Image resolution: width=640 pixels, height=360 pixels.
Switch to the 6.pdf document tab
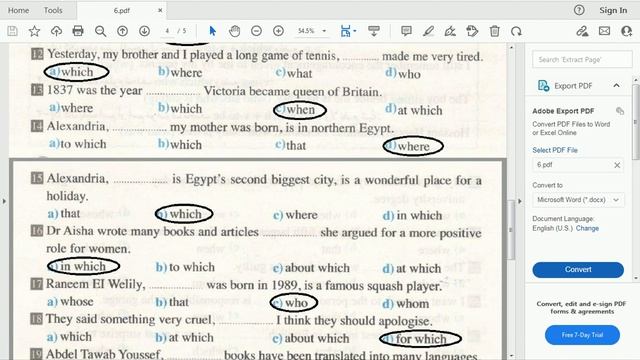pos(121,11)
